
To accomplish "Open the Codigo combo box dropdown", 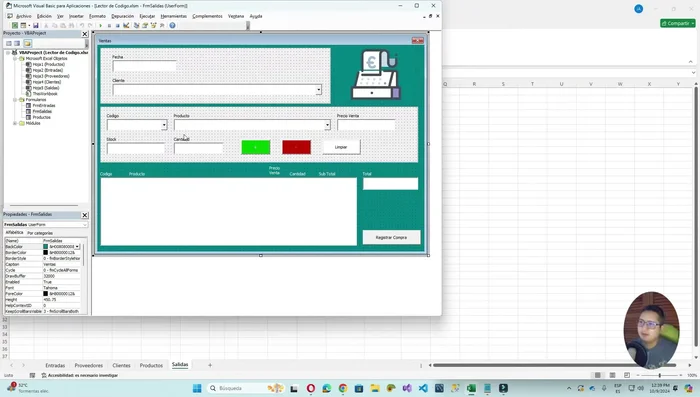I will click(x=164, y=125).
